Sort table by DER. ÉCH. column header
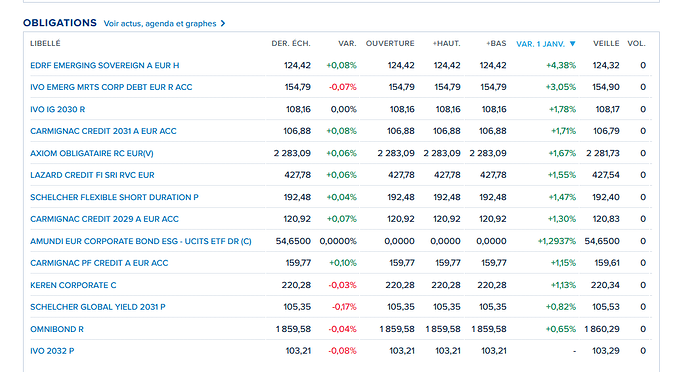Viewport: 690px width, 372px height. pos(291,43)
